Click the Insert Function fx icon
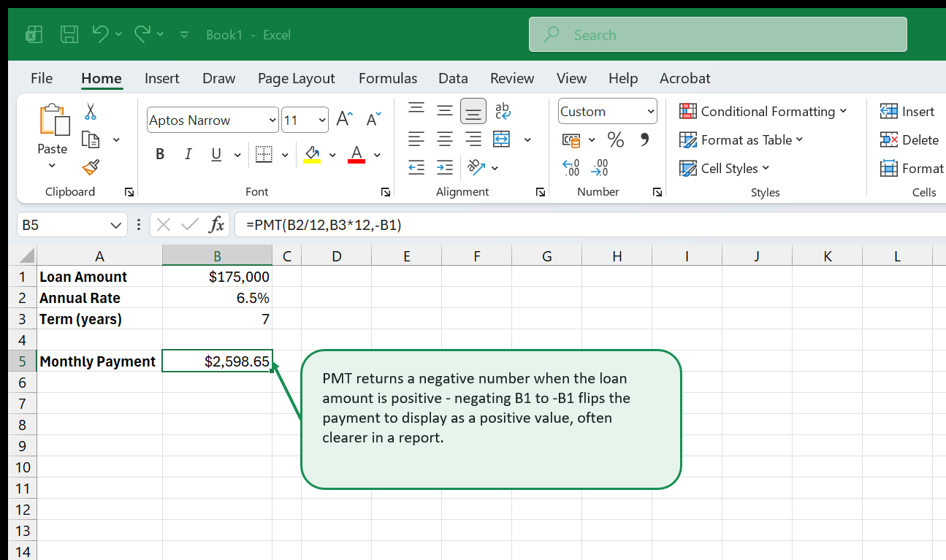Viewport: 946px width, 560px height. pos(217,225)
